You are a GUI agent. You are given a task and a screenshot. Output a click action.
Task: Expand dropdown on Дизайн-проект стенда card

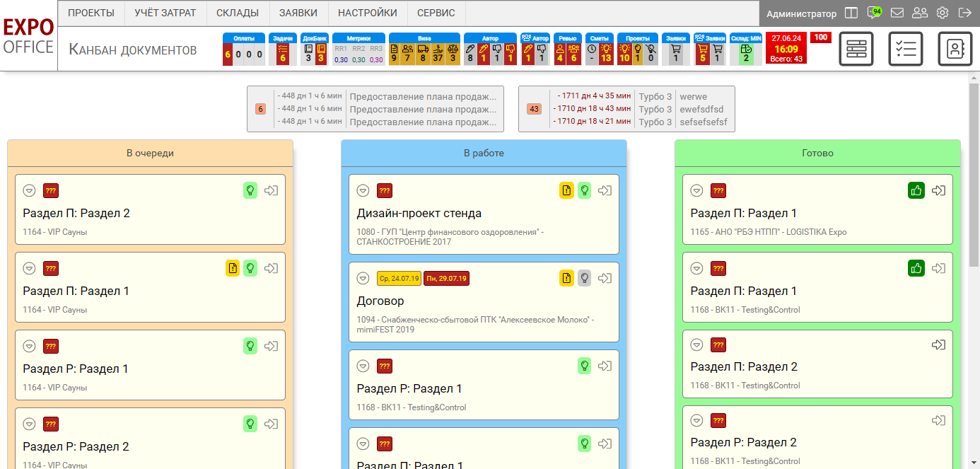point(363,190)
